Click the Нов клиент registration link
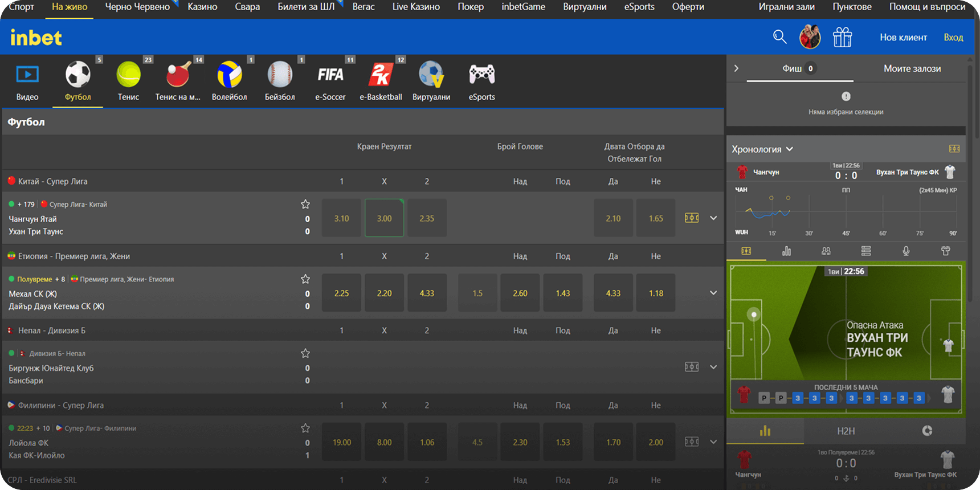 click(x=903, y=38)
